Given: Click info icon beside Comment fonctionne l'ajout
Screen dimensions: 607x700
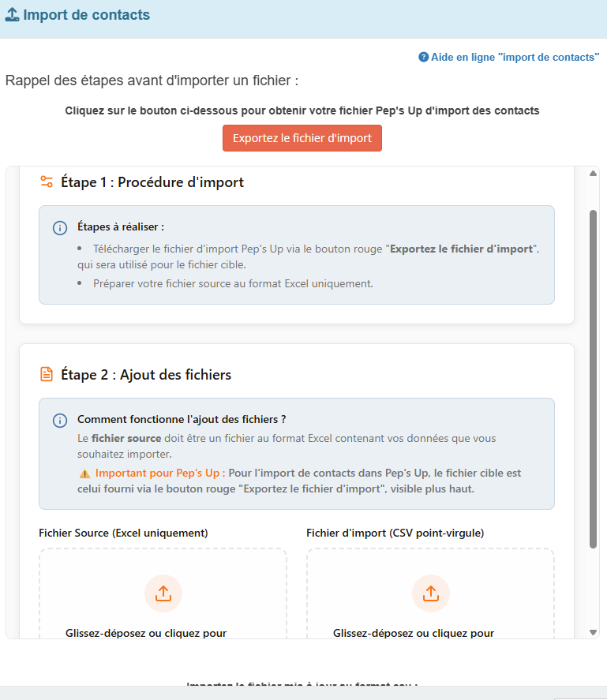Looking at the screenshot, I should (60, 420).
